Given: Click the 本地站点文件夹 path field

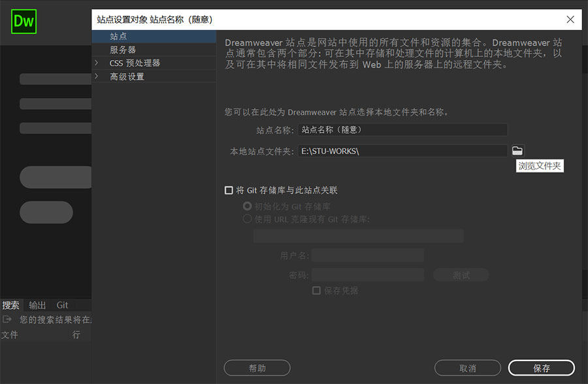Looking at the screenshot, I should (402, 151).
